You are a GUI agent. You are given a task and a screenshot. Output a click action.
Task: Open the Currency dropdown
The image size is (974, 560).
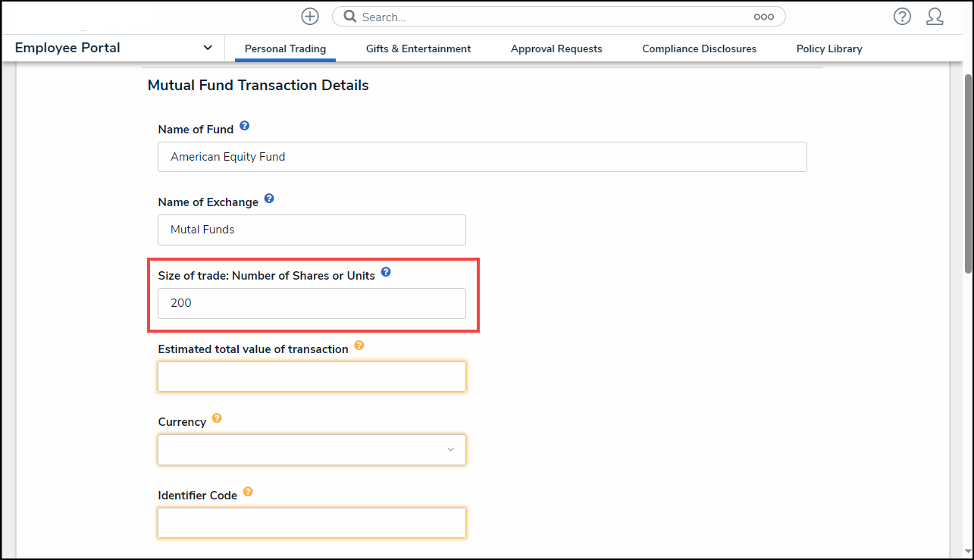tap(312, 449)
